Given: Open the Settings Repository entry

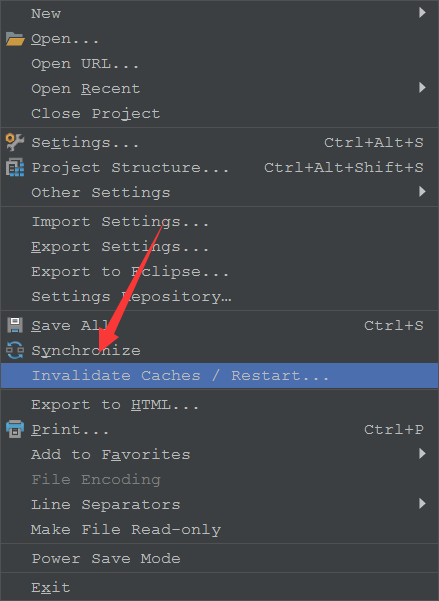Looking at the screenshot, I should tap(219, 297).
